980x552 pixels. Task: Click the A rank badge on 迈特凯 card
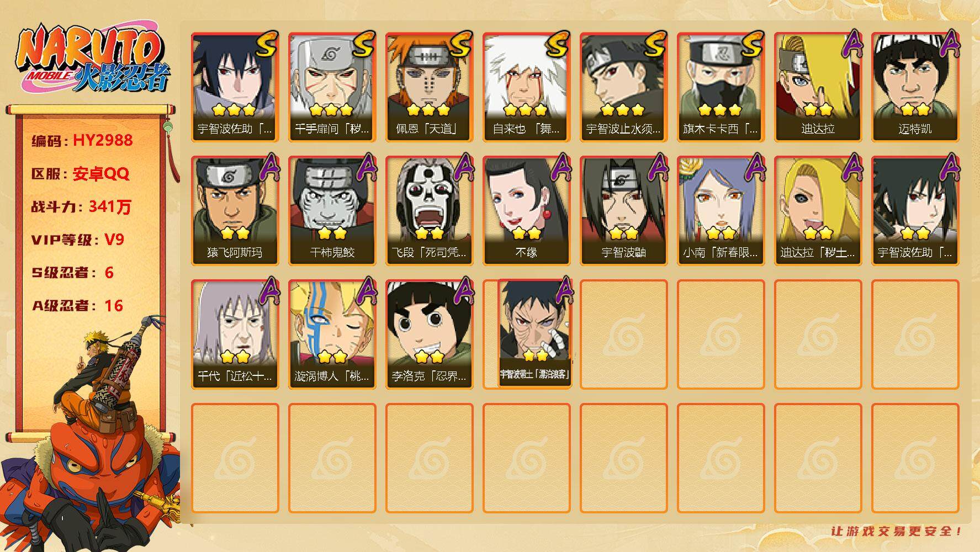click(x=948, y=43)
